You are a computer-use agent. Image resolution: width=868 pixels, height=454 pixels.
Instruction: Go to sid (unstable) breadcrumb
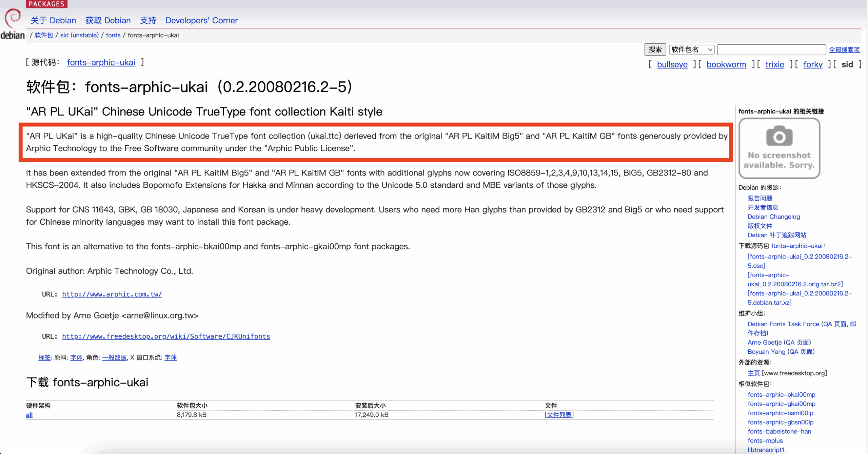(79, 35)
